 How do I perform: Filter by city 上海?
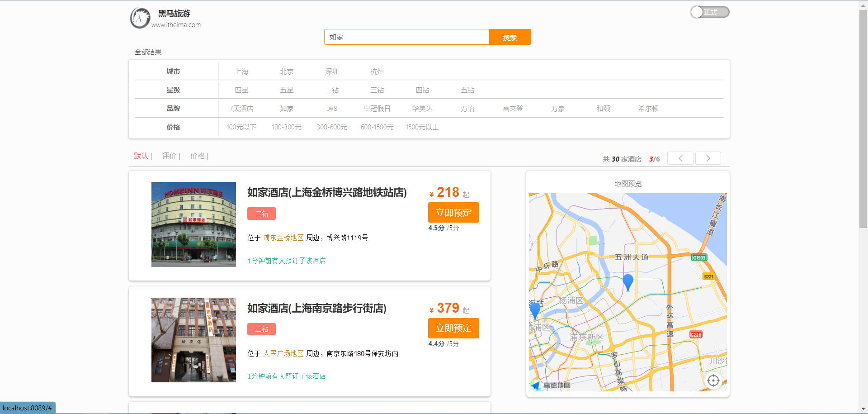[x=241, y=71]
